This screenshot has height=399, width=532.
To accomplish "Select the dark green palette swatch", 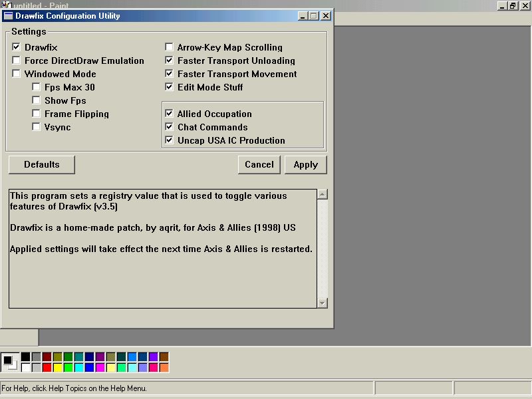I will click(x=68, y=356).
